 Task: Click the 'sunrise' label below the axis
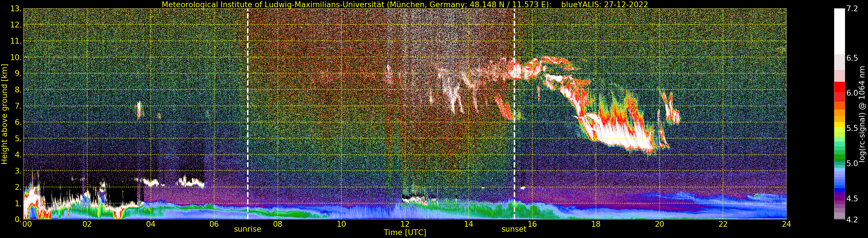[x=247, y=229]
